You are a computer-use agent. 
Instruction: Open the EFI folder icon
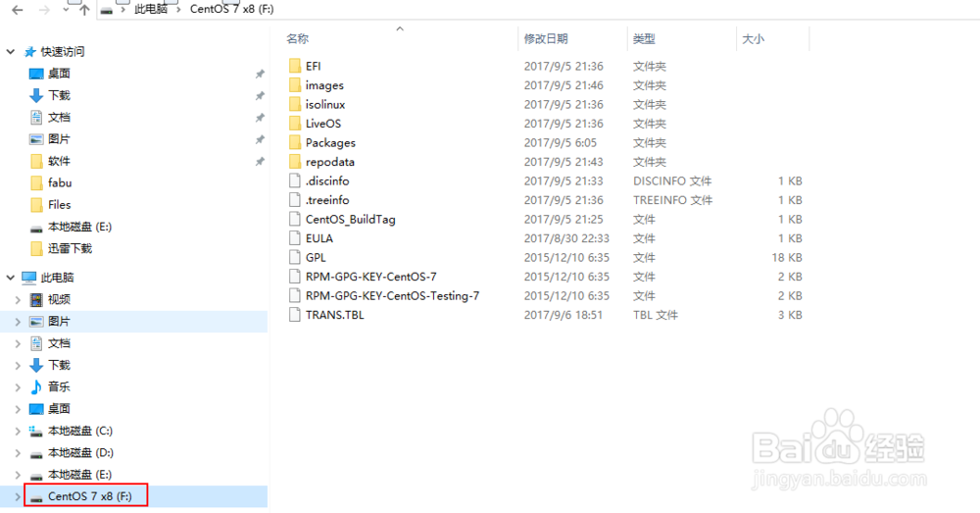point(295,66)
